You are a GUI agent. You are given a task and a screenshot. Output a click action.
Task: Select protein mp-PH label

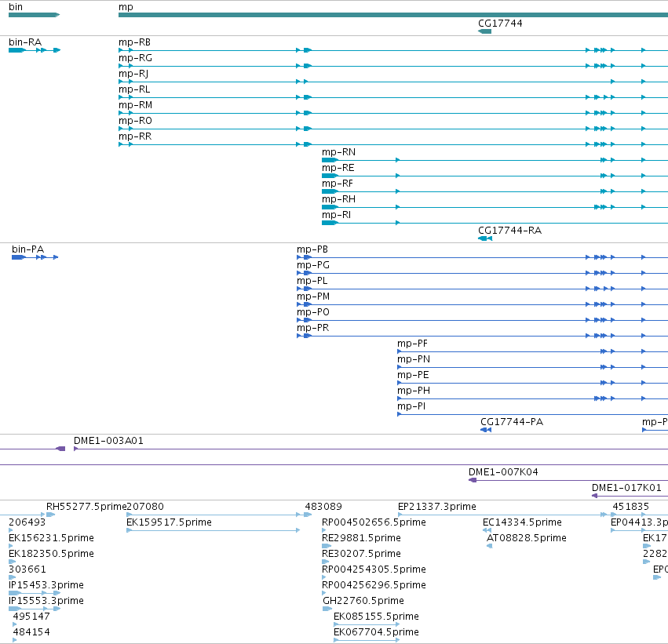pyautogui.click(x=414, y=391)
